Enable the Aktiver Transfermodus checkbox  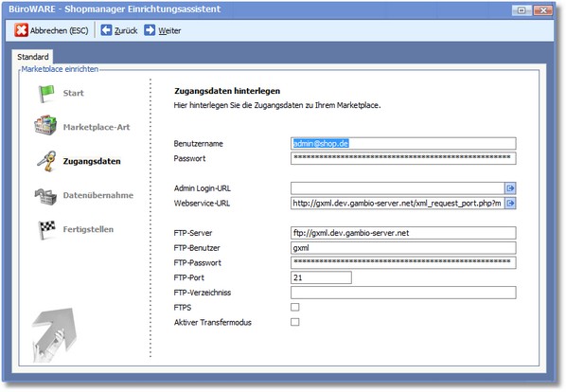(295, 322)
